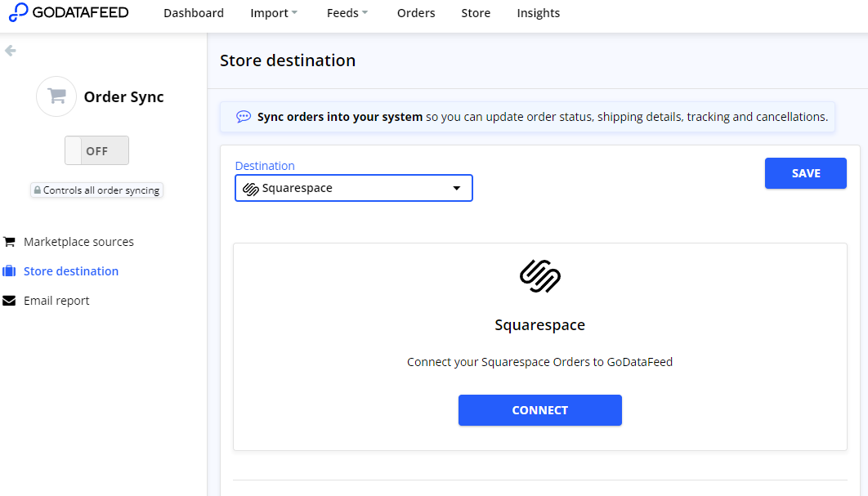The height and width of the screenshot is (496, 868).
Task: Open the Destination Squarespace dropdown
Action: click(354, 188)
